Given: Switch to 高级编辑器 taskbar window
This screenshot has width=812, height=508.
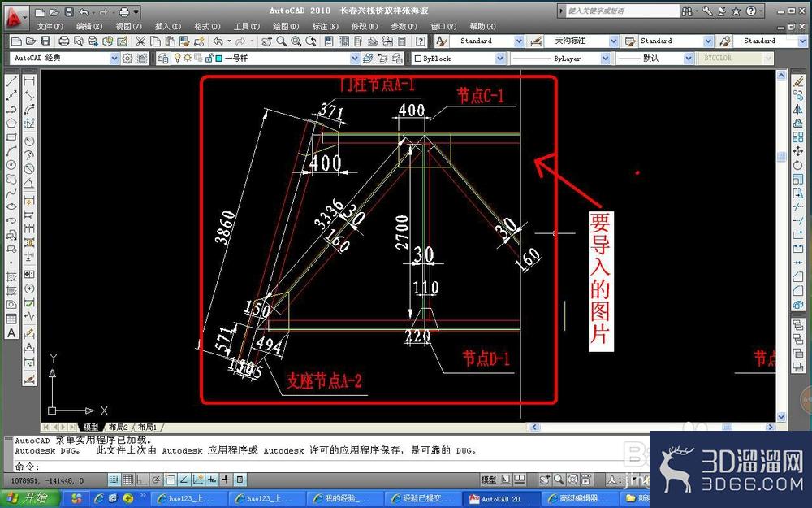Looking at the screenshot, I should pos(579,499).
